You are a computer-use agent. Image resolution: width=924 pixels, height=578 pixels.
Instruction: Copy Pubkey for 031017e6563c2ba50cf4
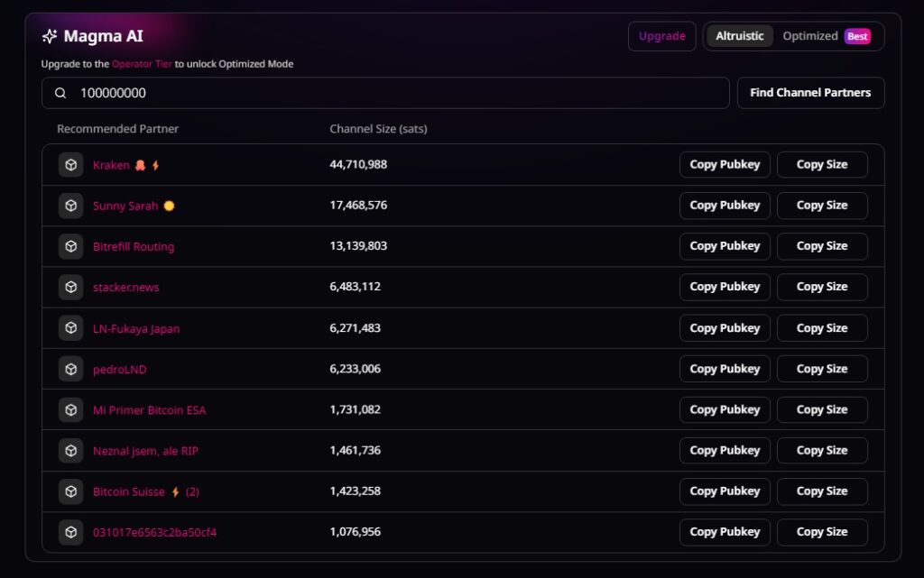(725, 532)
